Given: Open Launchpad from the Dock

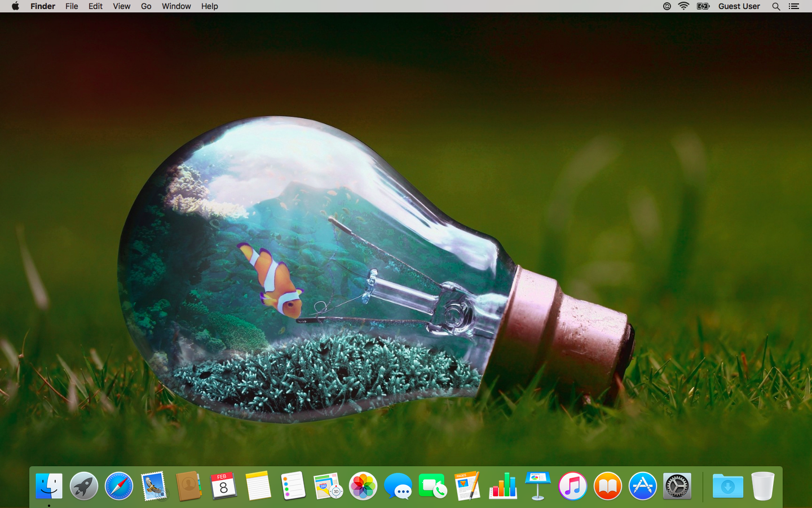Looking at the screenshot, I should pos(84,486).
